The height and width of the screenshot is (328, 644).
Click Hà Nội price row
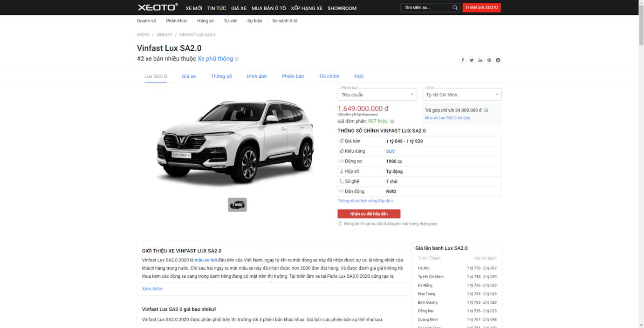pyautogui.click(x=457, y=268)
